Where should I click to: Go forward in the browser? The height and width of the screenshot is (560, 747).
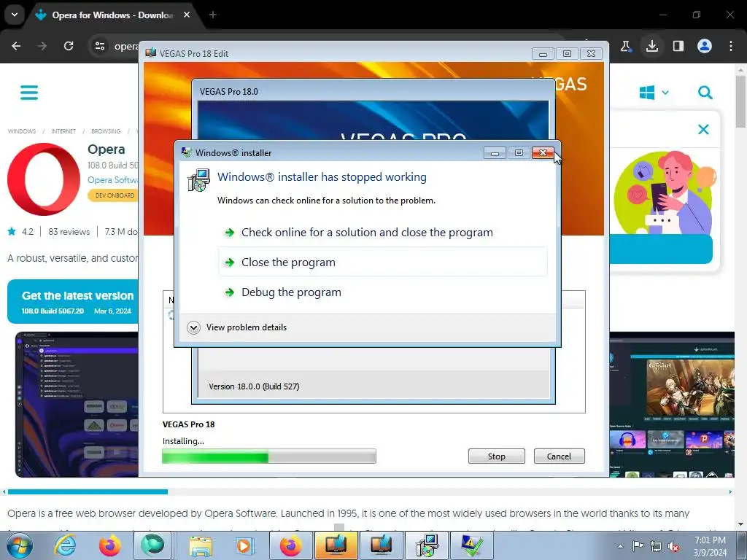coord(42,46)
